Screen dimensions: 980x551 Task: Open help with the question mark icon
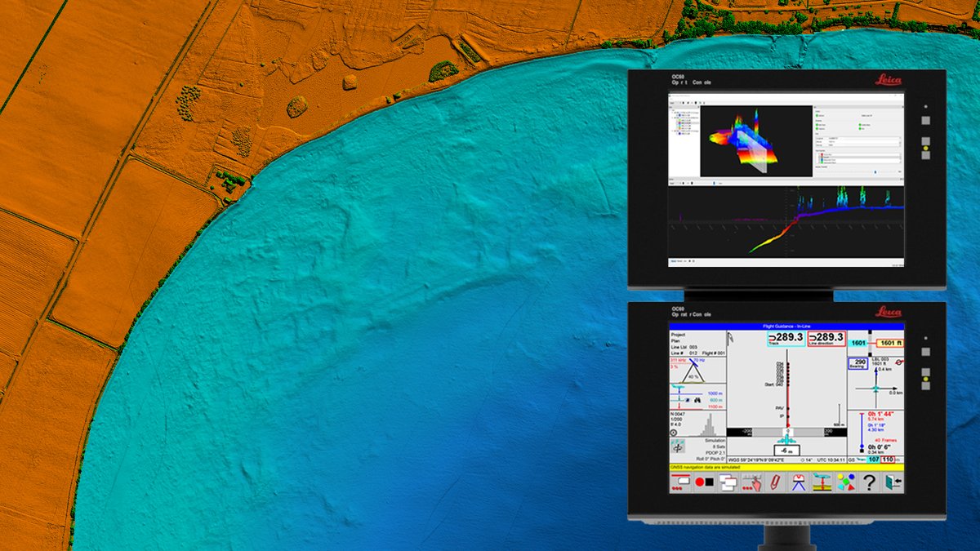[869, 482]
